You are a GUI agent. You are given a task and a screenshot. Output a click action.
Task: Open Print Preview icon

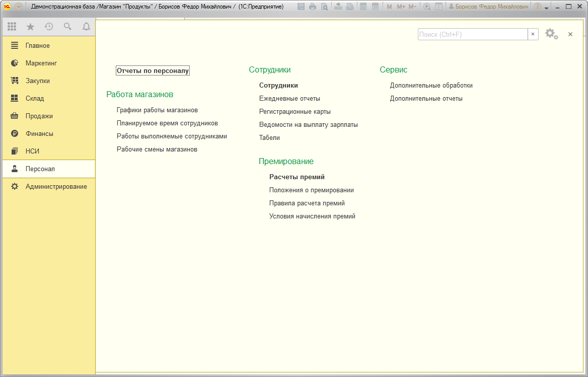[324, 7]
